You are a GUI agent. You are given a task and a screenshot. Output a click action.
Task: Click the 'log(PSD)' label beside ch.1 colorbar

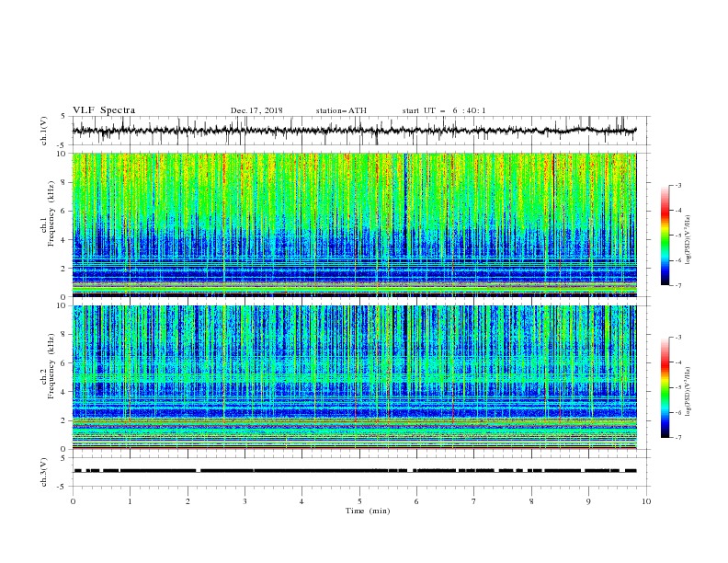click(x=688, y=240)
